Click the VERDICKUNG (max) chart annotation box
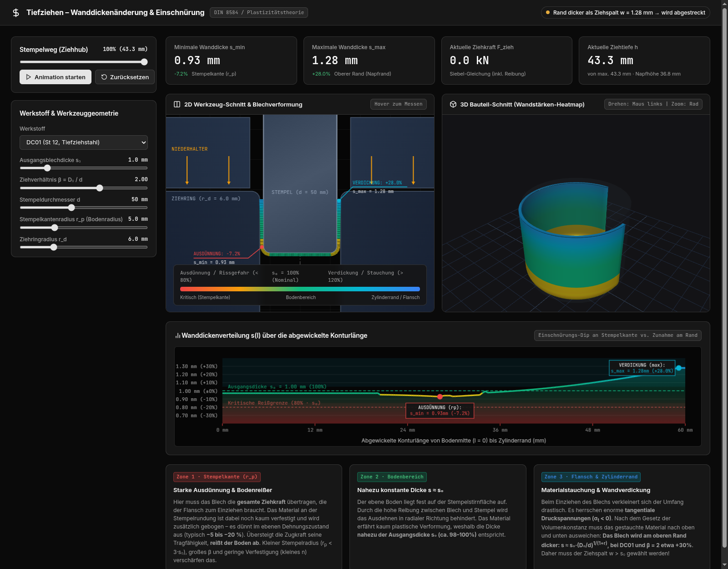The image size is (728, 569). (x=642, y=368)
